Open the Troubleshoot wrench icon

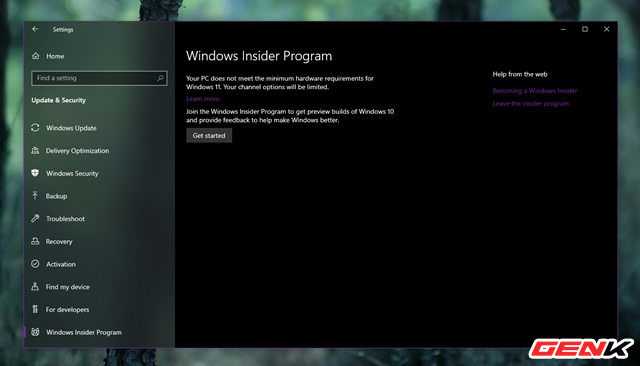click(35, 219)
